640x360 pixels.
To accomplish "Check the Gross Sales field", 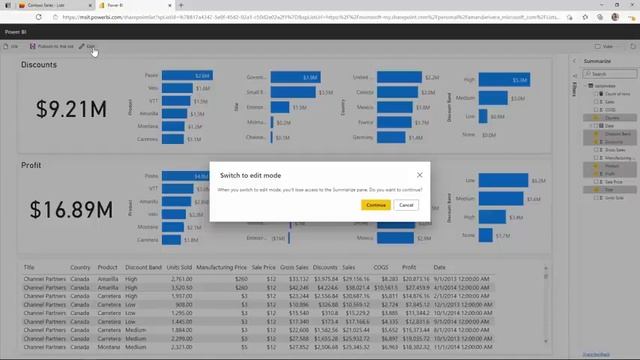I will pyautogui.click(x=596, y=150).
